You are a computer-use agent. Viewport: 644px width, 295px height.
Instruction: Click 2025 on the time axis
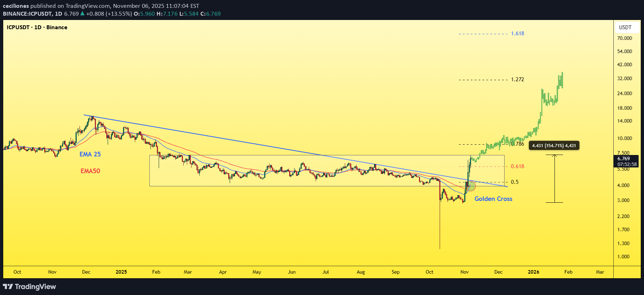[121, 272]
